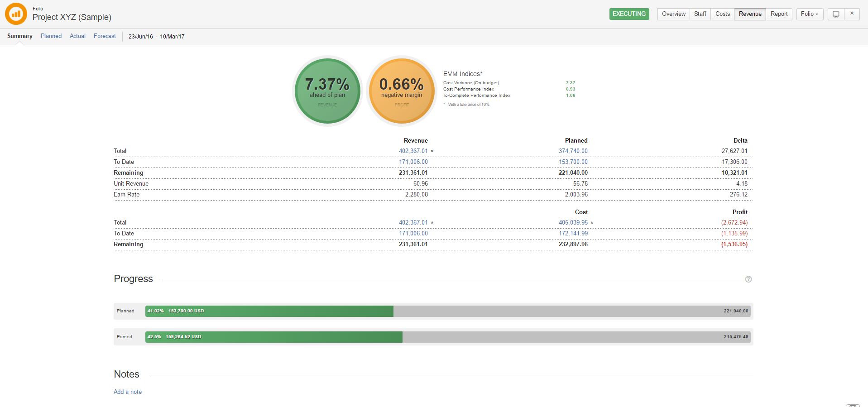Open the Staff tab

(700, 14)
